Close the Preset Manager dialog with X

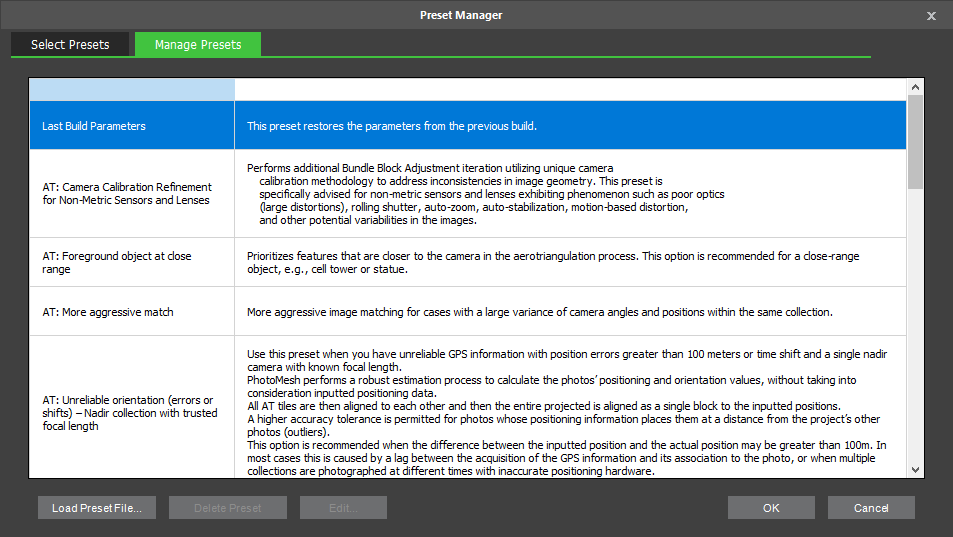click(x=931, y=16)
